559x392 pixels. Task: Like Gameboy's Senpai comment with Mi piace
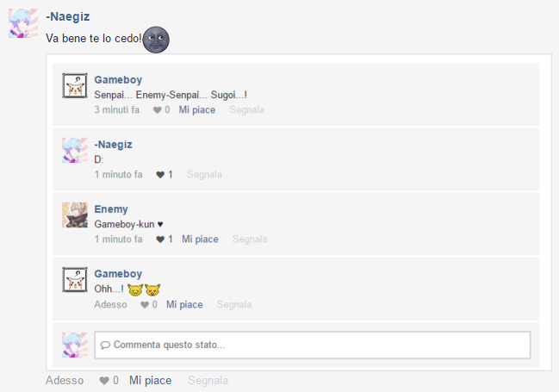point(197,110)
